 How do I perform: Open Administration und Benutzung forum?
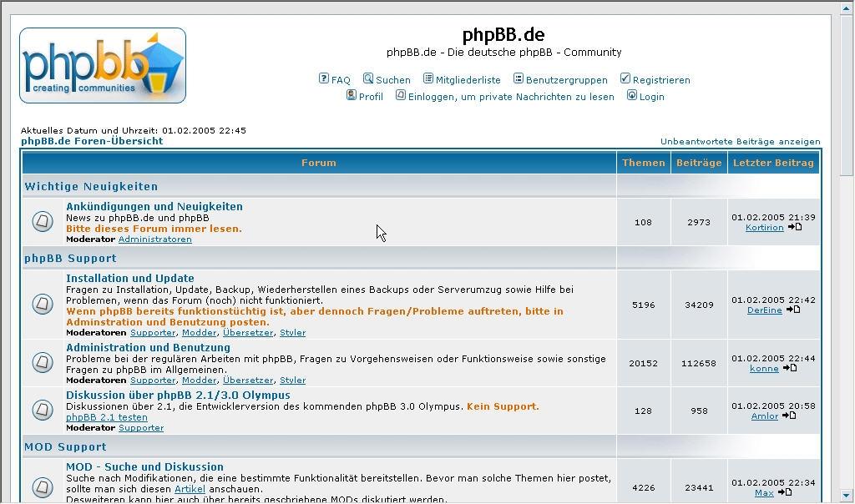point(148,347)
